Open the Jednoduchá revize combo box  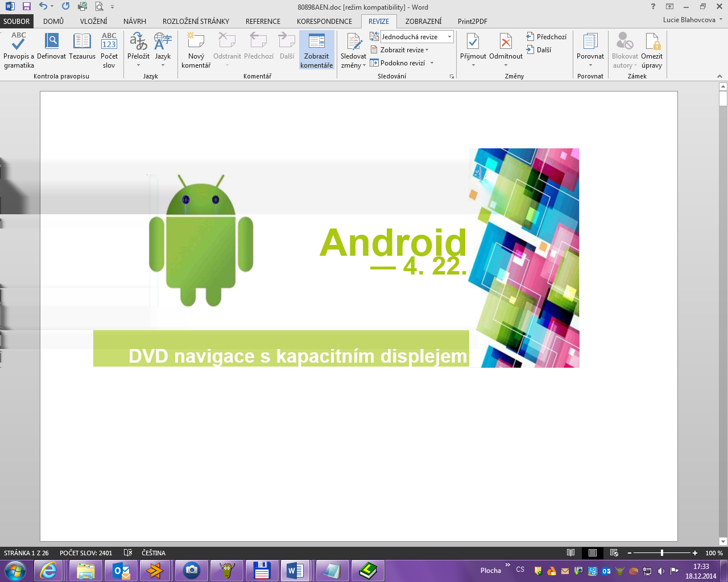point(417,37)
